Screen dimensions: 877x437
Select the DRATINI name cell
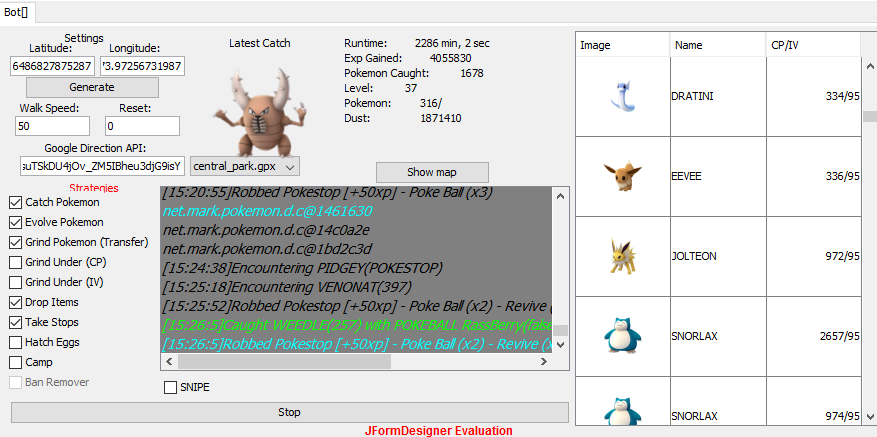[x=718, y=96]
